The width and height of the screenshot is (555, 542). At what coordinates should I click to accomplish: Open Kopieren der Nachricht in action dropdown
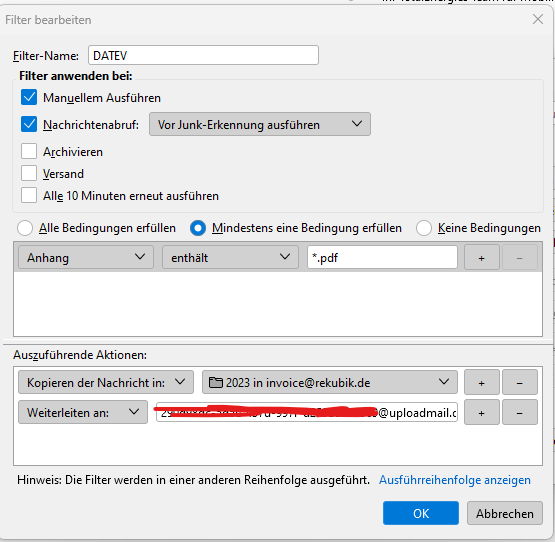tap(106, 382)
